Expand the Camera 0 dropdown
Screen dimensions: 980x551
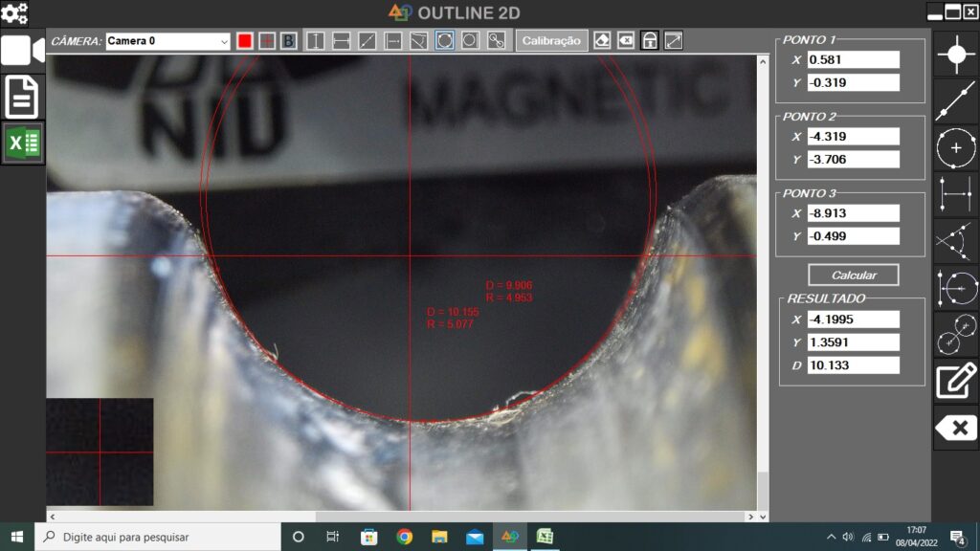225,41
